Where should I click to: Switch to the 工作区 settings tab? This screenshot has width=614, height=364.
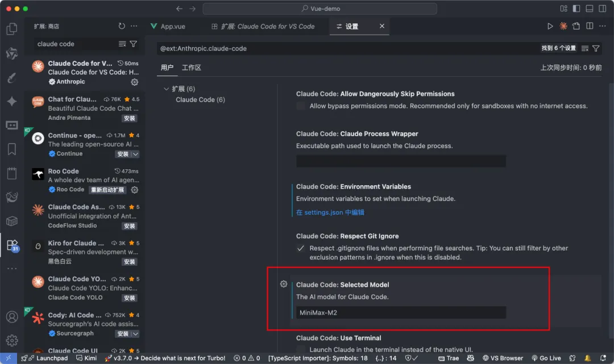(191, 68)
